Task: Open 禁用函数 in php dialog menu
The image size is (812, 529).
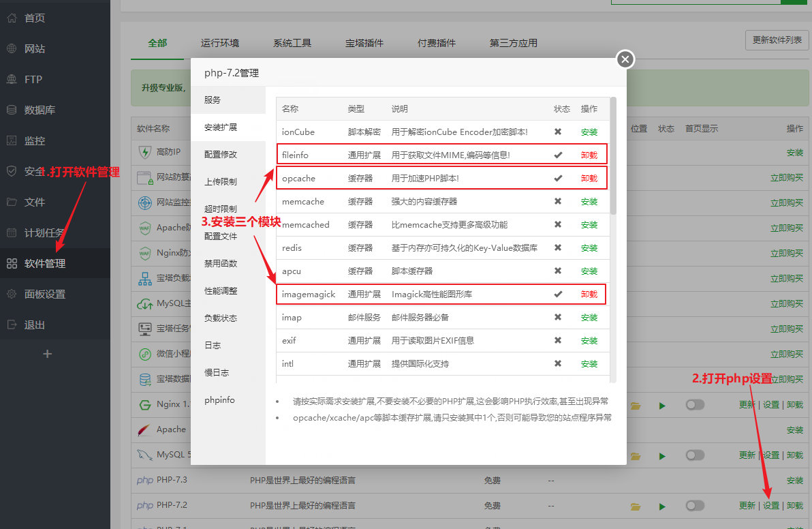Action: coord(228,263)
